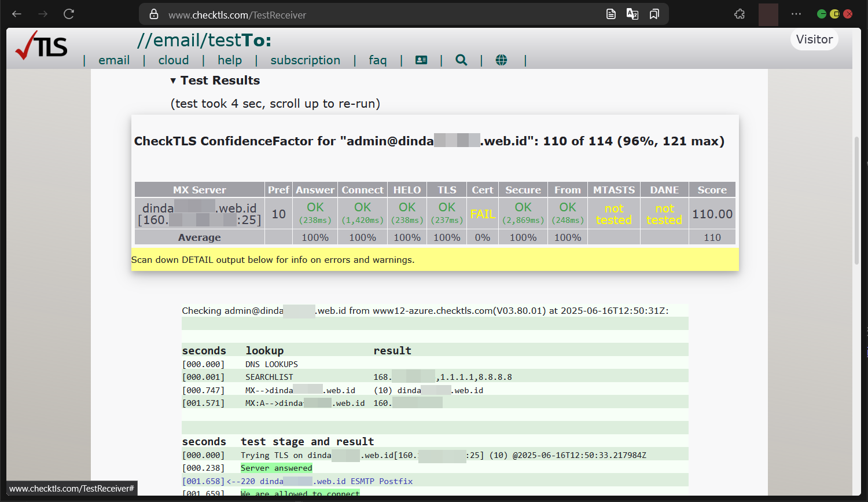Click the Secure column header

[523, 190]
